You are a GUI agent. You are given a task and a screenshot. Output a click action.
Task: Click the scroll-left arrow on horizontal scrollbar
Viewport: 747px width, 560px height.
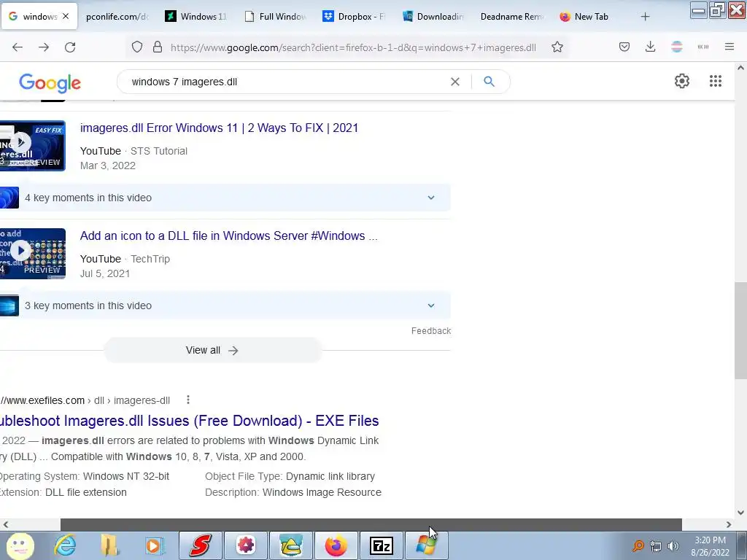click(x=5, y=525)
